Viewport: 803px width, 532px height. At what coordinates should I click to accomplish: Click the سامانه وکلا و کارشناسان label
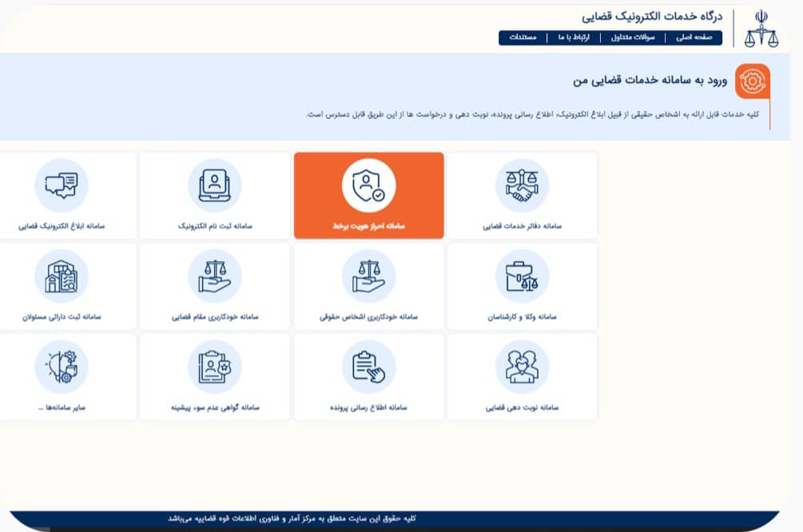click(x=522, y=317)
